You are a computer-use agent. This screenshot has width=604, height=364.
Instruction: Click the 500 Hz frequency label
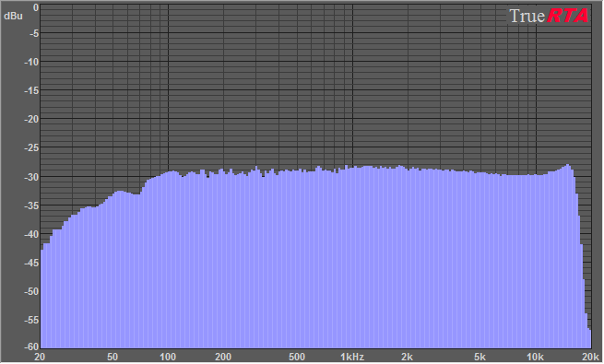297,357
